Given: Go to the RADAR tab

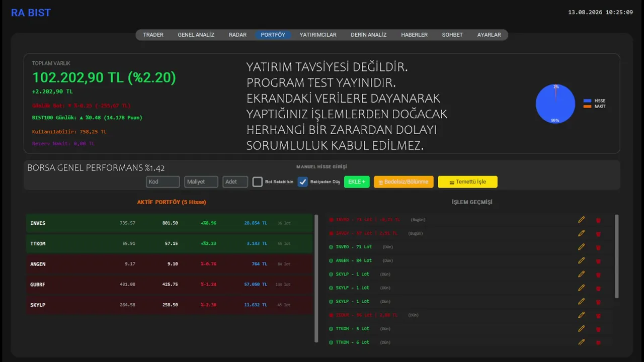Looking at the screenshot, I should click(x=237, y=35).
